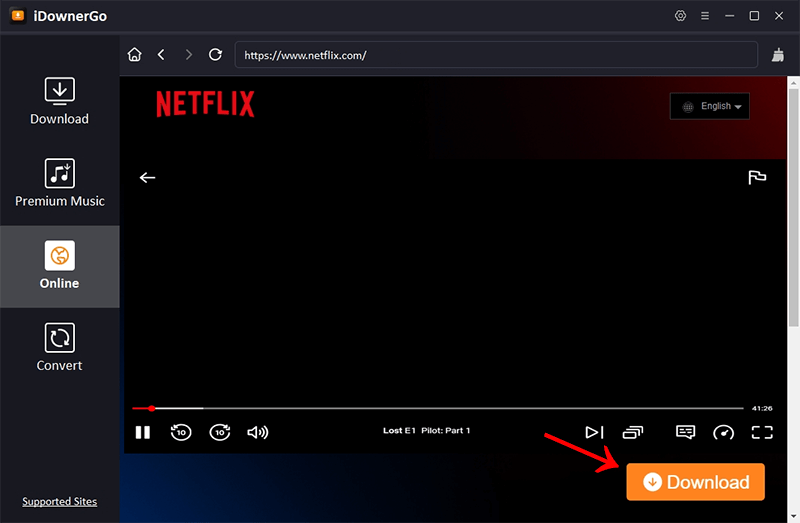Click the Lost E1 Pilot: Part 1 title

point(427,431)
